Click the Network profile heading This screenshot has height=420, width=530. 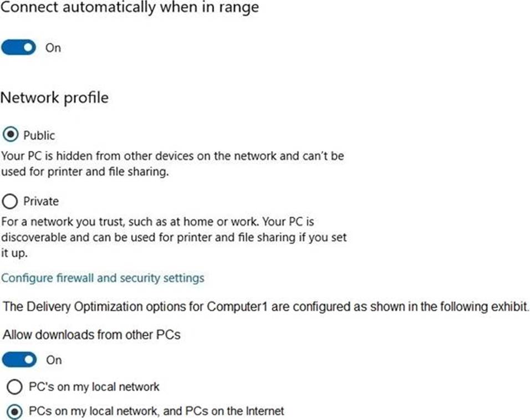point(54,98)
